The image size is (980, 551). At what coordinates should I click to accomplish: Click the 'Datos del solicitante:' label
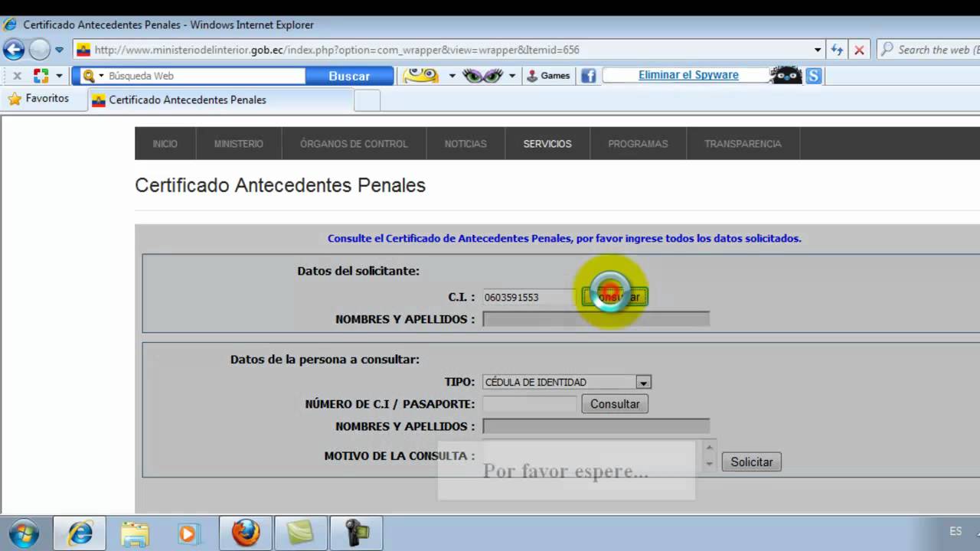click(x=358, y=271)
